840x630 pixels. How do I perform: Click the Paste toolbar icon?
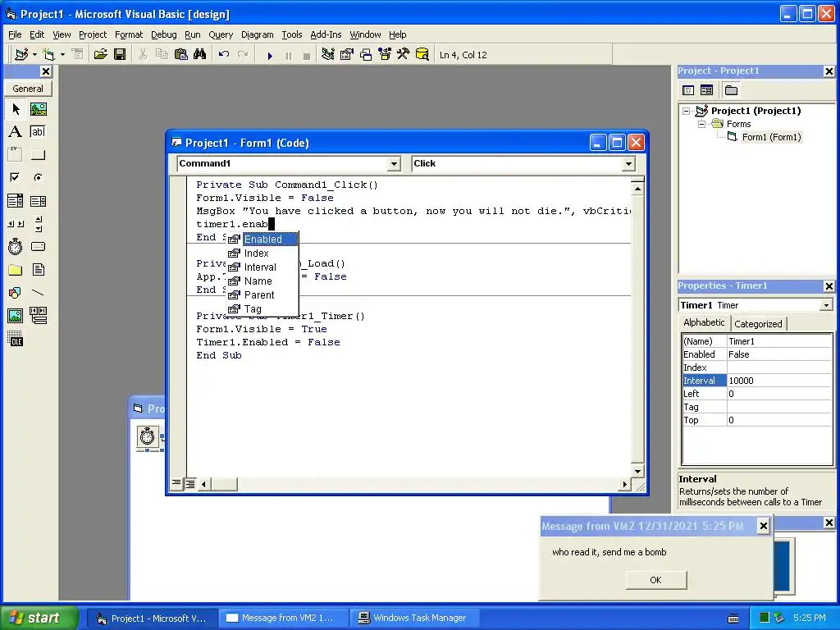coord(181,54)
